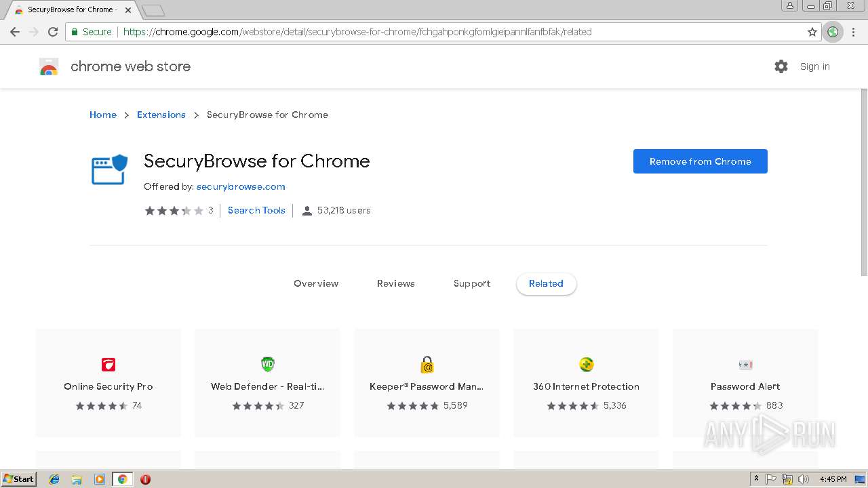Click the 53,218 users text

coord(344,211)
